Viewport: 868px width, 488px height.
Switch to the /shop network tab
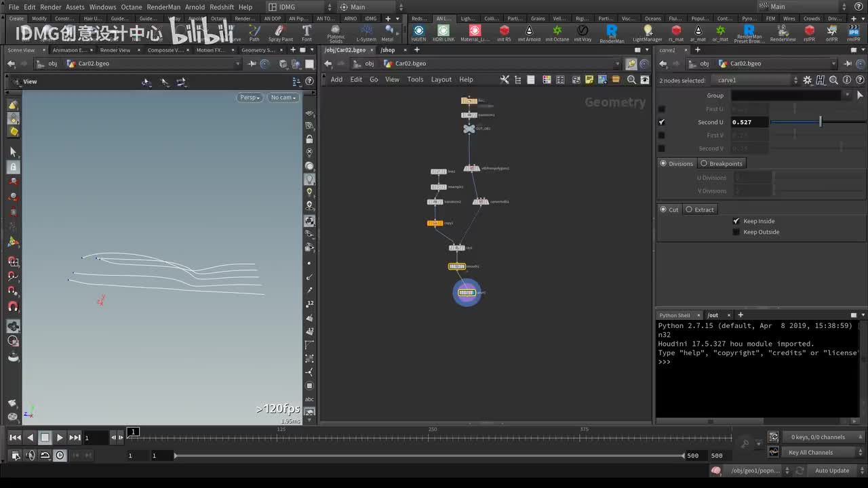387,50
